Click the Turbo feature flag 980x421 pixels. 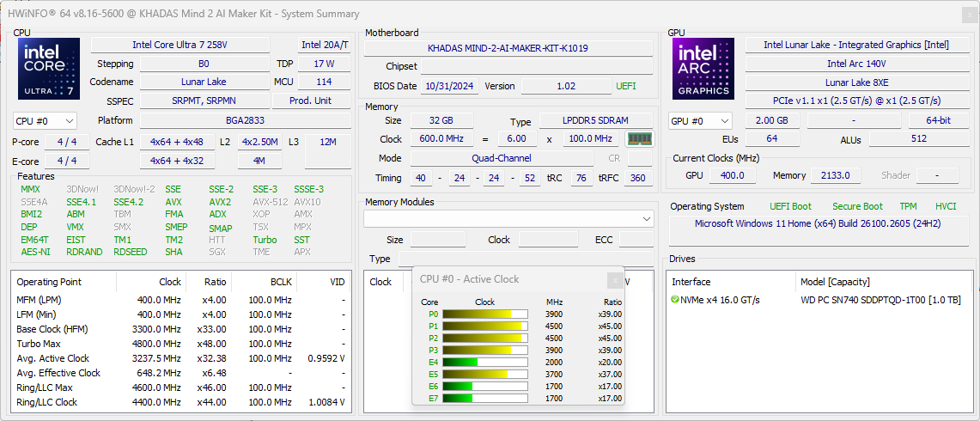265,240
